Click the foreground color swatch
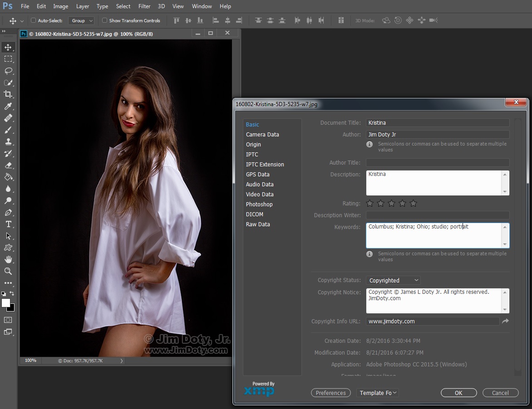This screenshot has height=409, width=532. click(5, 303)
